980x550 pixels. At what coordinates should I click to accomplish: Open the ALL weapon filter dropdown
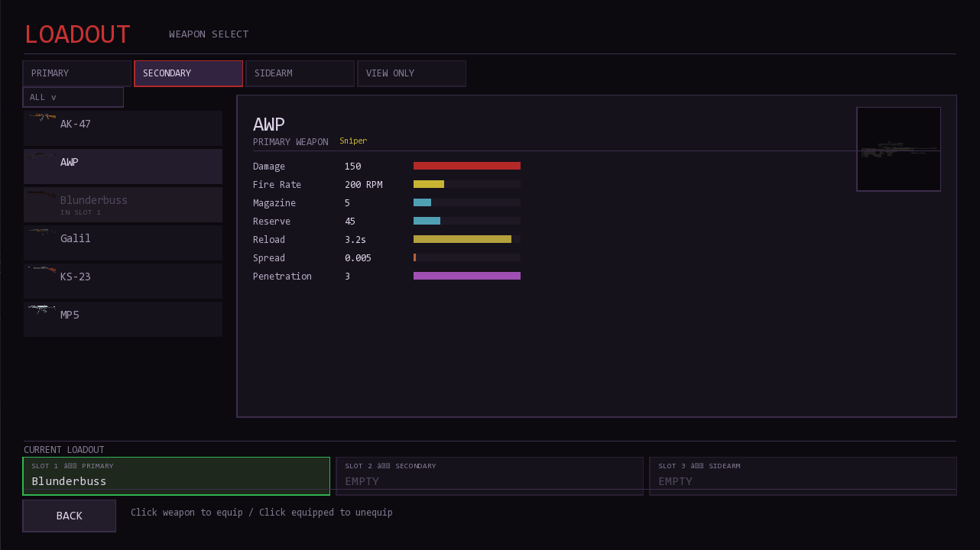pos(73,97)
